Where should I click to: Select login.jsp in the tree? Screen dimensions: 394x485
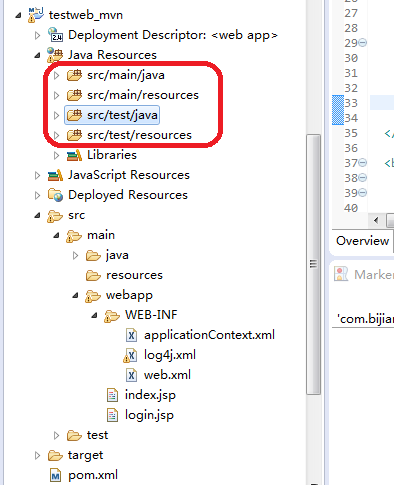pos(149,415)
